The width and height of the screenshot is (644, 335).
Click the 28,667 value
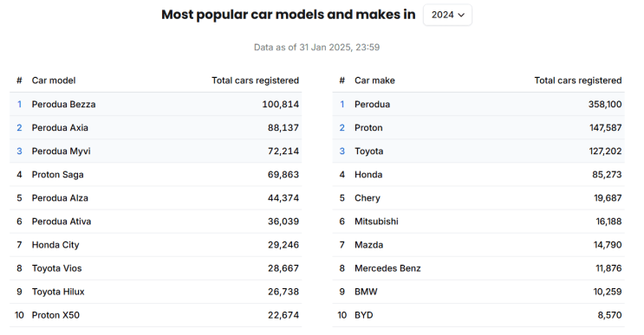click(x=283, y=268)
